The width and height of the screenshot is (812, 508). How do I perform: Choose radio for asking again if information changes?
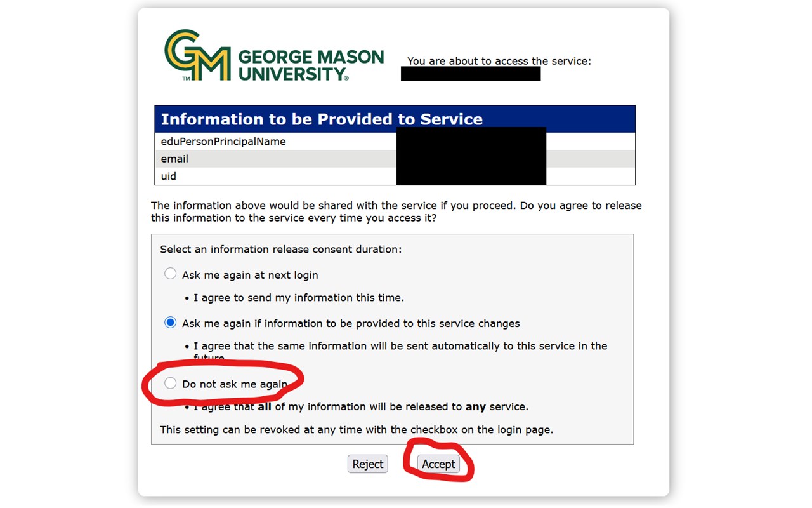point(170,323)
